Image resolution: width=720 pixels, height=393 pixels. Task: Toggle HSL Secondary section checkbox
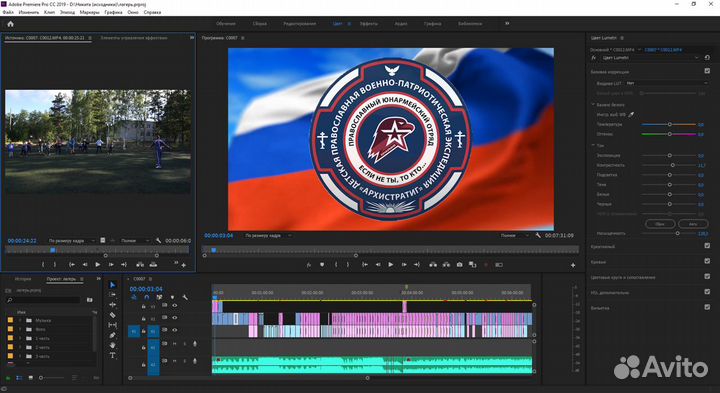[x=707, y=292]
